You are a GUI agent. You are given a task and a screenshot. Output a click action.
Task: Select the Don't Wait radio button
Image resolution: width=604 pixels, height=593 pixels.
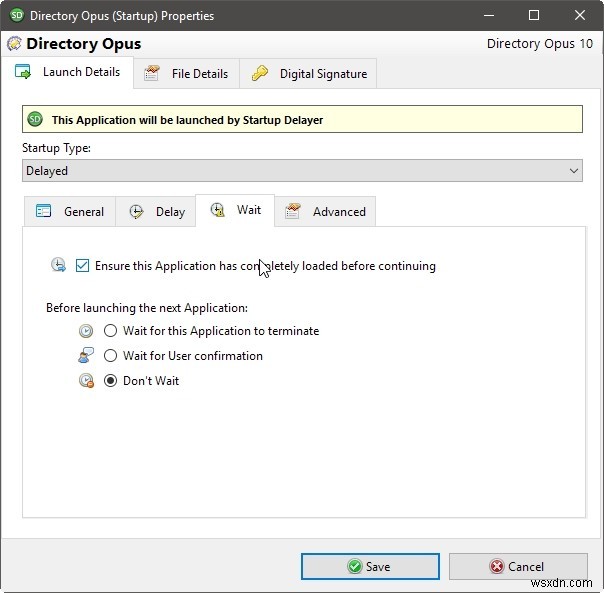point(111,381)
